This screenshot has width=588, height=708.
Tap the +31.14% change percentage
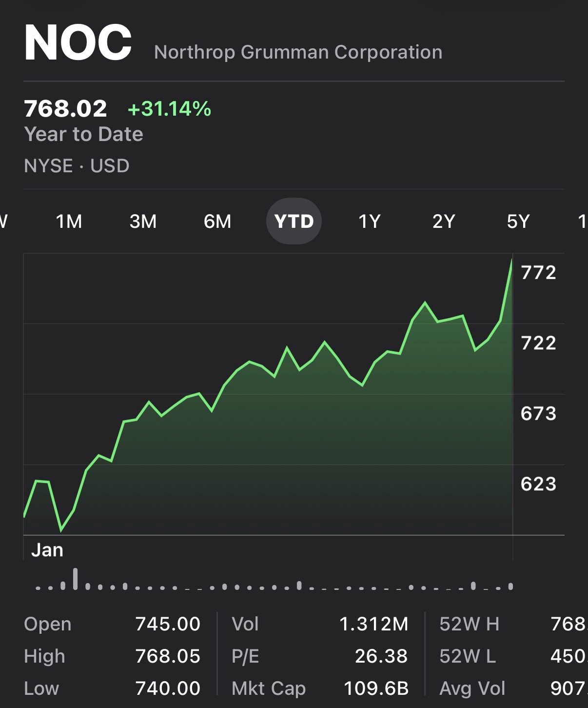click(169, 109)
